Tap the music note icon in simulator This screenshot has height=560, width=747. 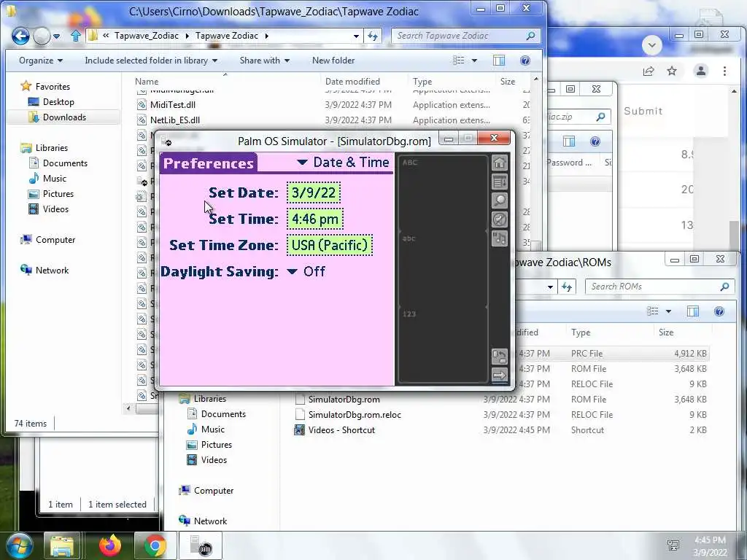(x=499, y=238)
